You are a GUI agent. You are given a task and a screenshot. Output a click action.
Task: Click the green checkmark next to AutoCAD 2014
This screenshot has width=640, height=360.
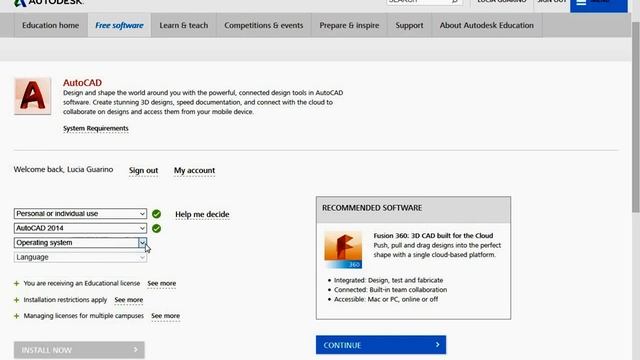pos(156,229)
